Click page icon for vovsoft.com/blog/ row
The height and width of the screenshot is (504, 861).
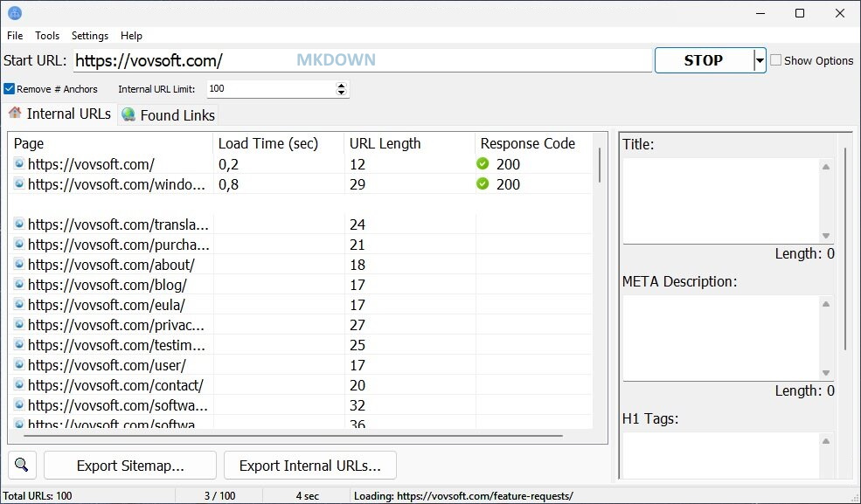(x=19, y=284)
